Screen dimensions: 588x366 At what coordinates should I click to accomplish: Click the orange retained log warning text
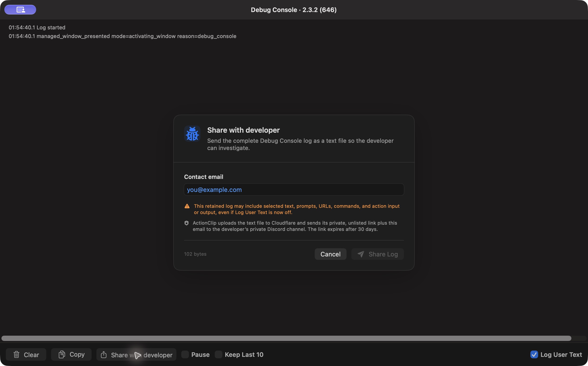[x=297, y=209]
